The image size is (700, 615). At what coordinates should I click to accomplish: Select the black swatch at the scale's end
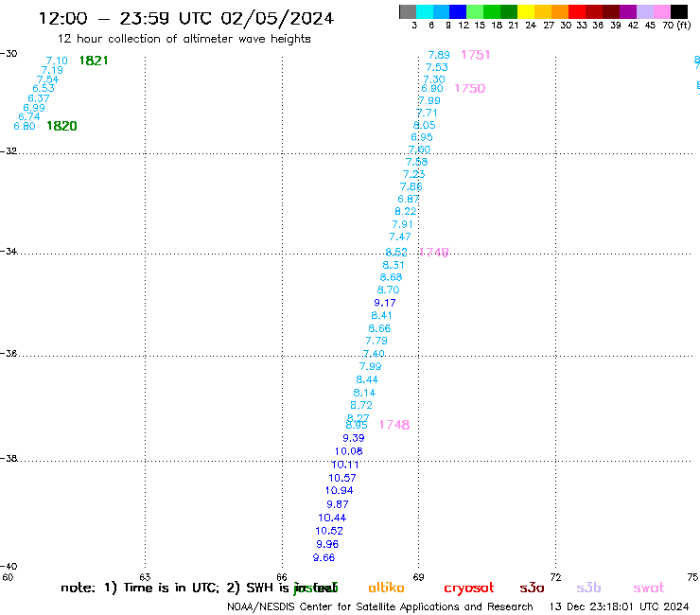click(679, 11)
